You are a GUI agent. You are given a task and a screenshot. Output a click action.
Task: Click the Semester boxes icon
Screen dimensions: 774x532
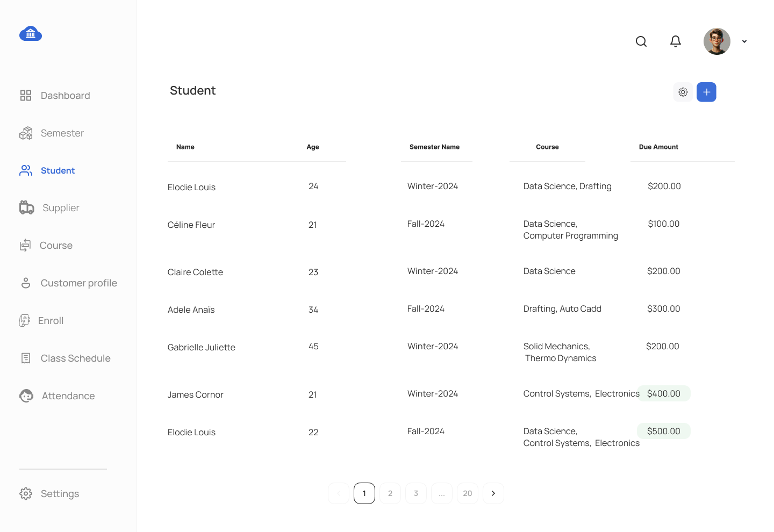tap(26, 133)
